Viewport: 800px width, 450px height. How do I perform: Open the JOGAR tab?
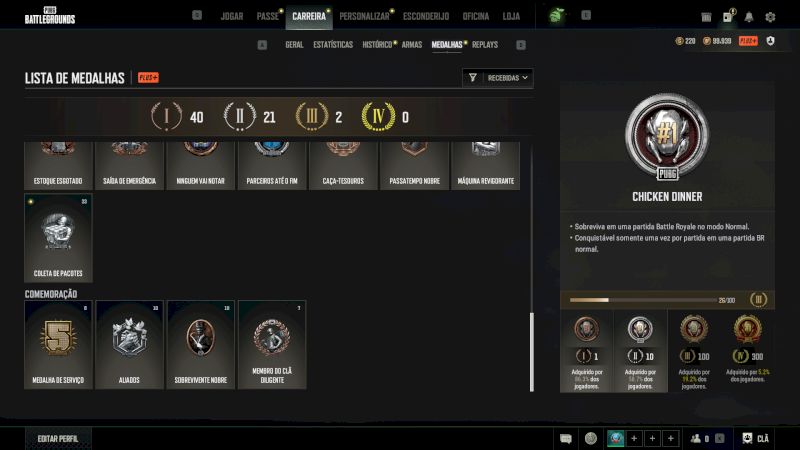[x=232, y=16]
